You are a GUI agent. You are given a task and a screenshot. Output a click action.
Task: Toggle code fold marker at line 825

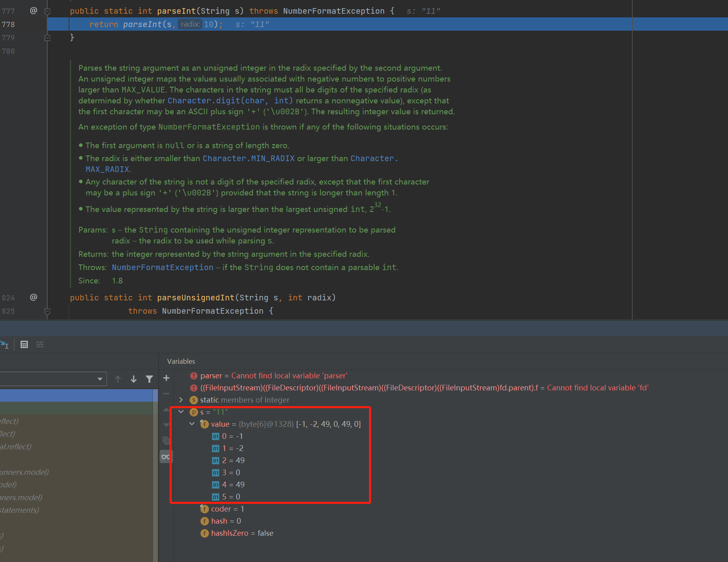tap(47, 311)
